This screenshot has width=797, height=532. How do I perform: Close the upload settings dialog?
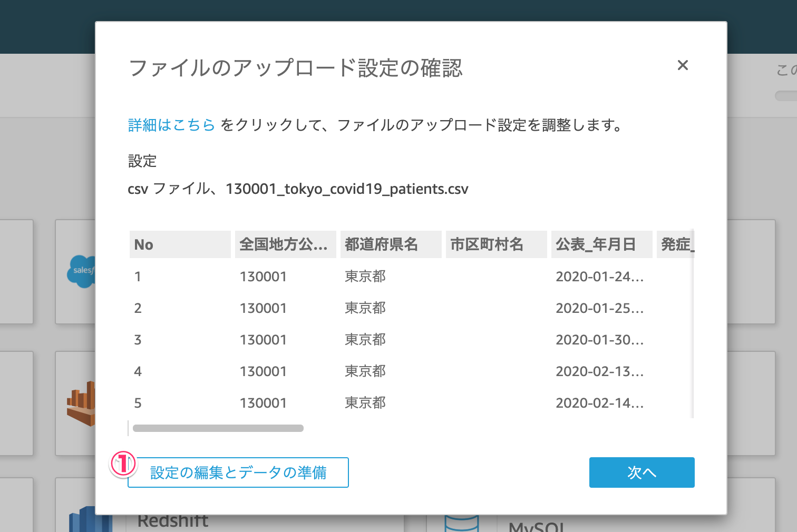click(683, 65)
